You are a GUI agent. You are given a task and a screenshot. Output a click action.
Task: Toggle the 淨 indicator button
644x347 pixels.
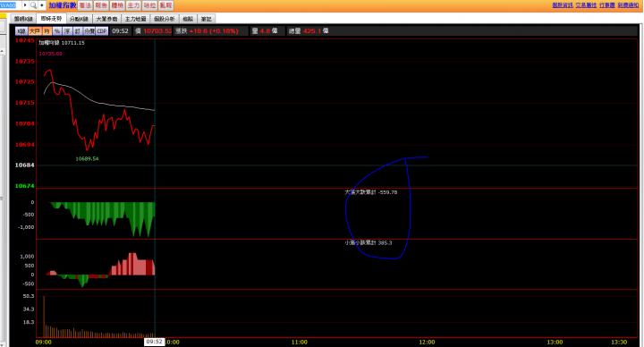coord(67,31)
